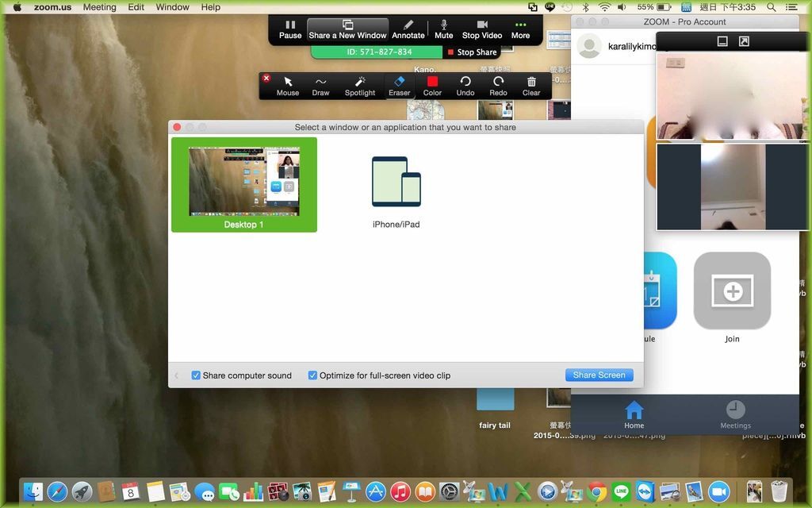Select the Desktop 1 thumbnail to share
Viewport: 812px width, 508px height.
244,184
